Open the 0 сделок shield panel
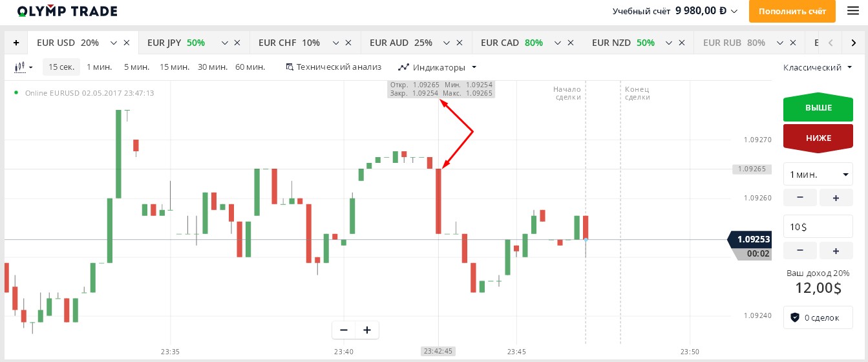 pyautogui.click(x=818, y=317)
